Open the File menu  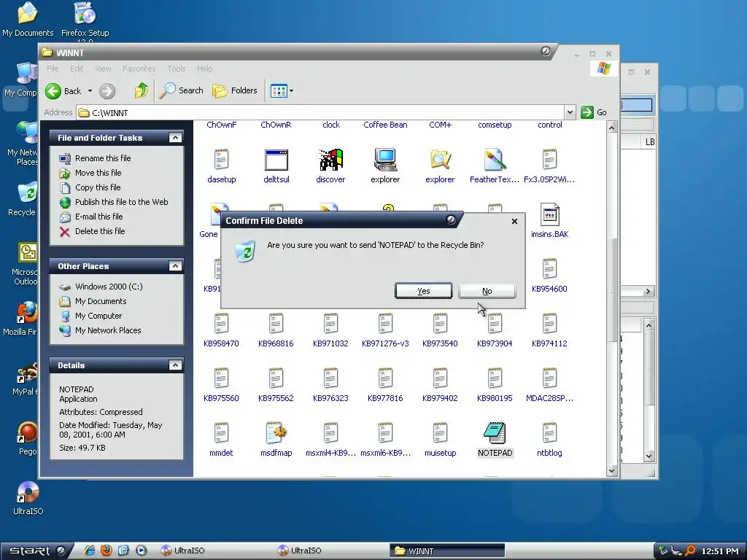pos(53,69)
